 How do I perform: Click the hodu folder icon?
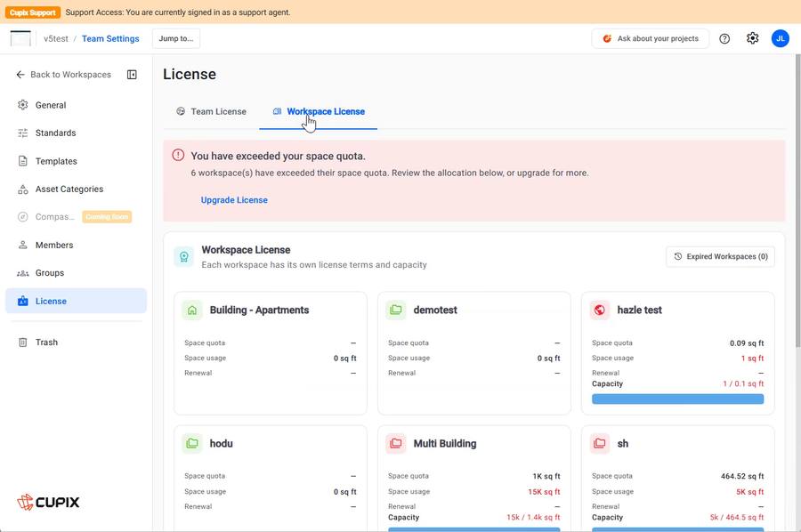192,443
